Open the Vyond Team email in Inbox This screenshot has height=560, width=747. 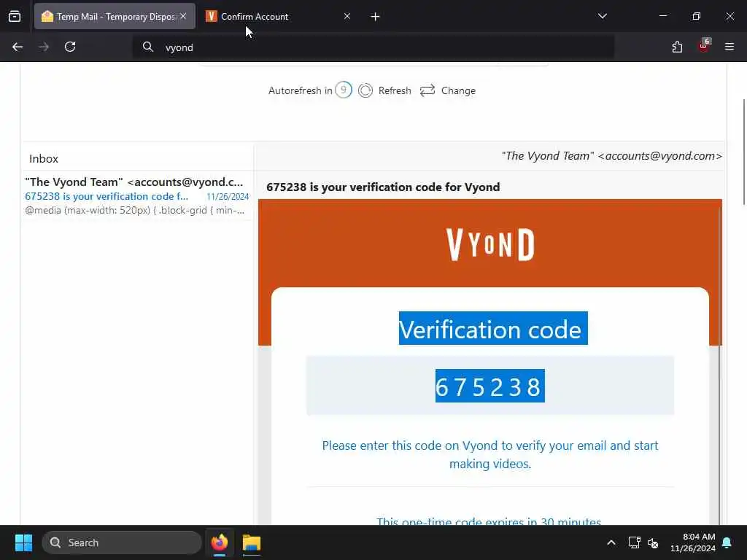(x=136, y=195)
